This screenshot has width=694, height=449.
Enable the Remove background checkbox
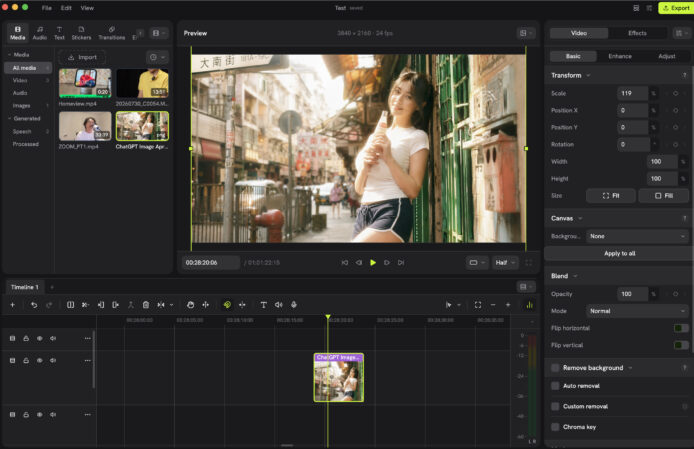555,368
